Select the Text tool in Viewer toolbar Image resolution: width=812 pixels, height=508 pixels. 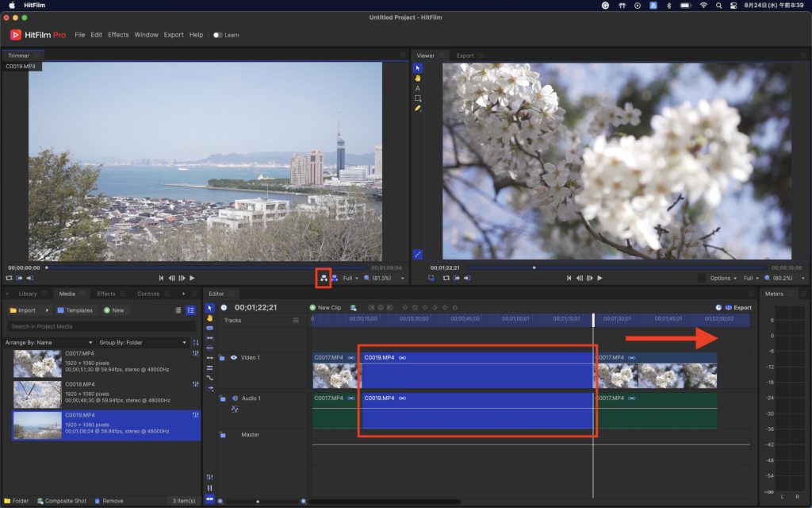click(418, 88)
